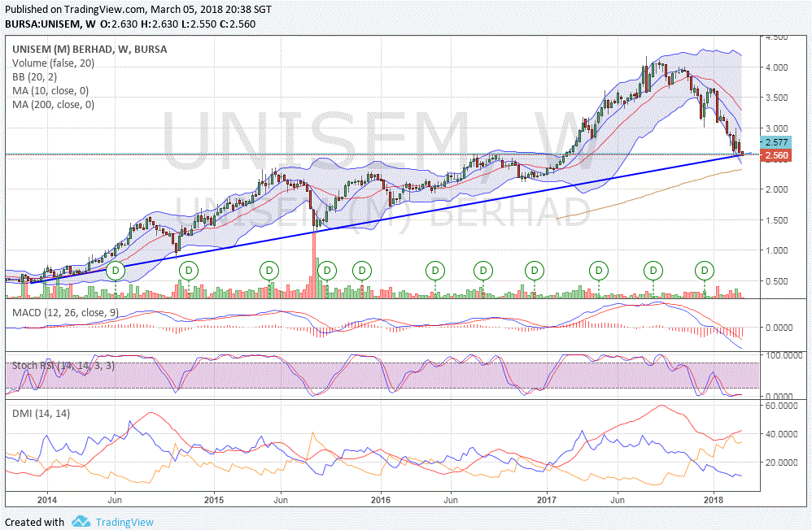Screen dimensions: 812x530
Task: Select the 100.0000 Stoch RSI scale value
Action: (x=784, y=355)
